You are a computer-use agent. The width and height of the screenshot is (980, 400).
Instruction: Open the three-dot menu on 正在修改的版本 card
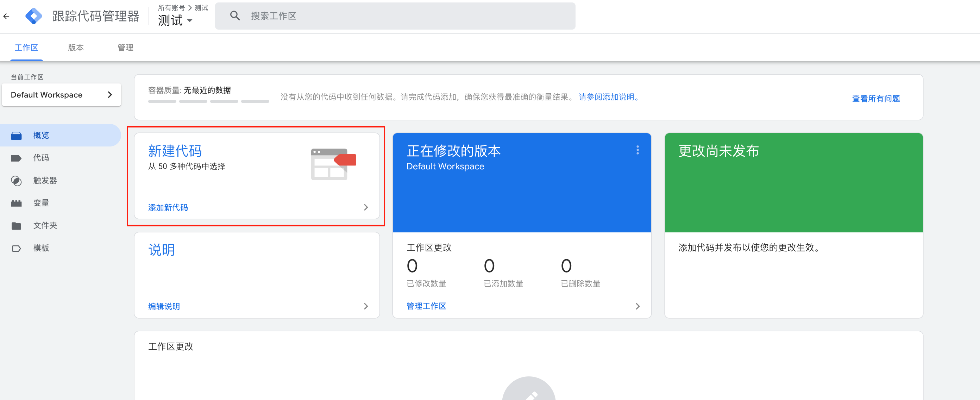637,150
